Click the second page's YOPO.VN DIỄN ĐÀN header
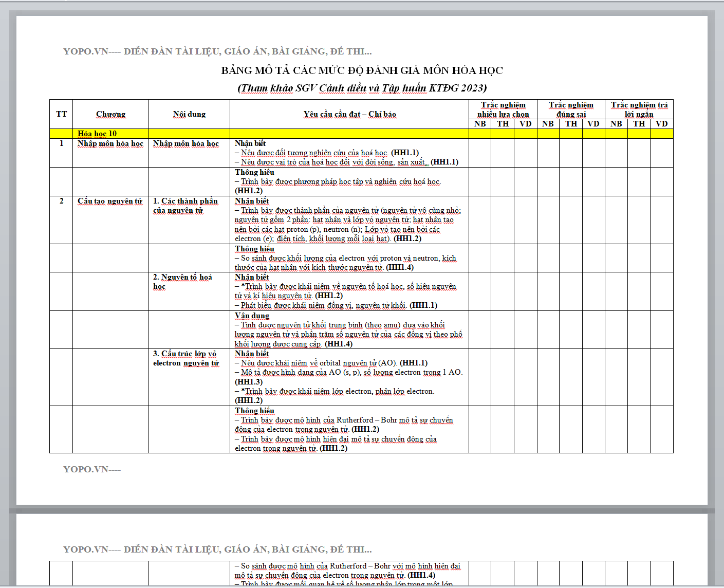The height and width of the screenshot is (588, 724). [217, 549]
